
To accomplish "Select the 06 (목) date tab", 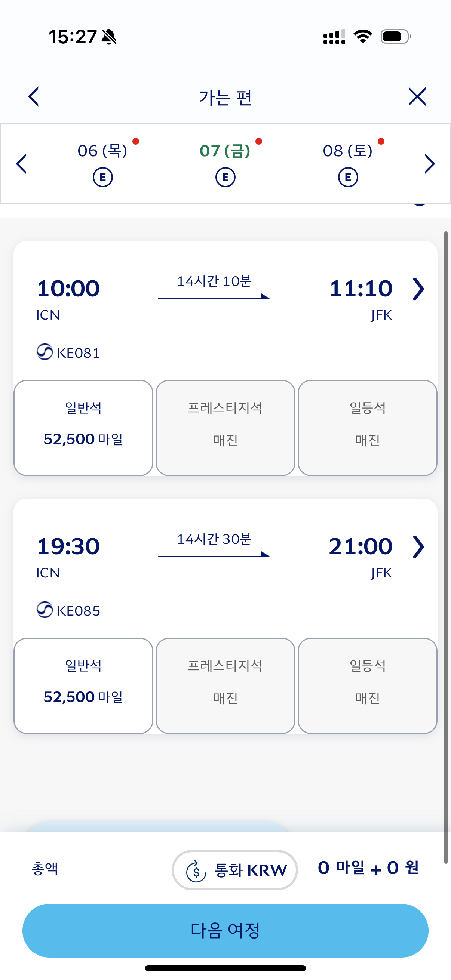I will pos(102,151).
